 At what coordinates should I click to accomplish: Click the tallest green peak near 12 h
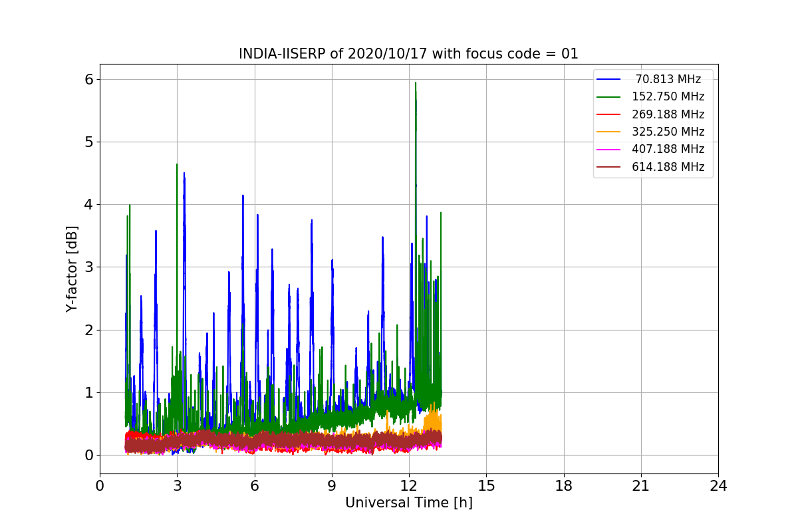pyautogui.click(x=416, y=84)
